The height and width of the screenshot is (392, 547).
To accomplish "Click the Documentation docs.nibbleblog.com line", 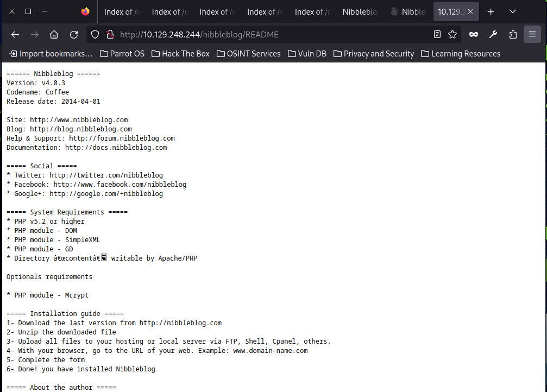I will (86, 148).
